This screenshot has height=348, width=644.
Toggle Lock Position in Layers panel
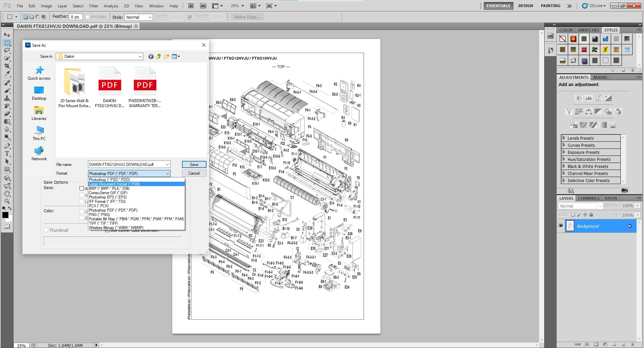coord(585,215)
